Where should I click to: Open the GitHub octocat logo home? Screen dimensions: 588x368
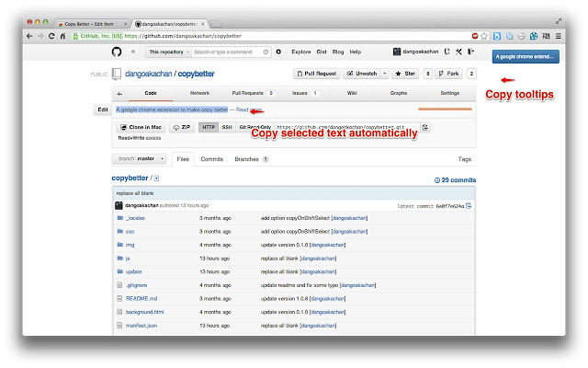[117, 52]
